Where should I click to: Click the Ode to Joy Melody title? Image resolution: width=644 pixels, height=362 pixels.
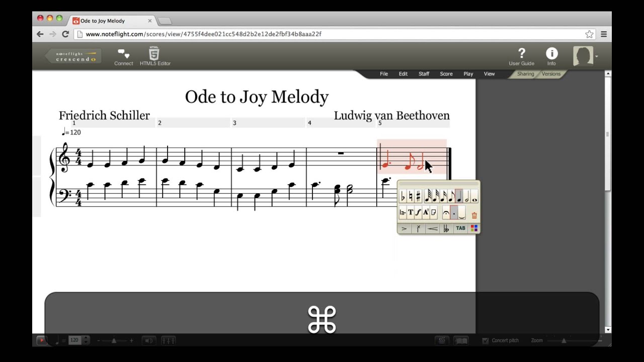click(257, 97)
